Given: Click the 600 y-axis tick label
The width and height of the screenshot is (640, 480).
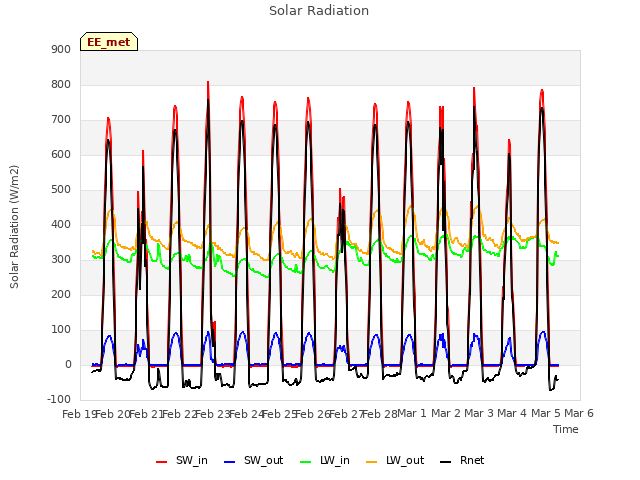Looking at the screenshot, I should point(61,155).
